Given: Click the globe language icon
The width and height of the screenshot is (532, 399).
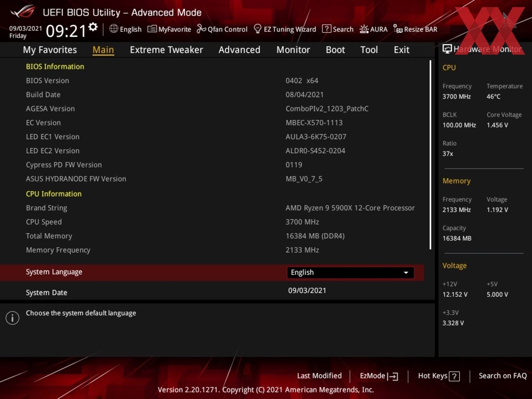Looking at the screenshot, I should [x=113, y=29].
